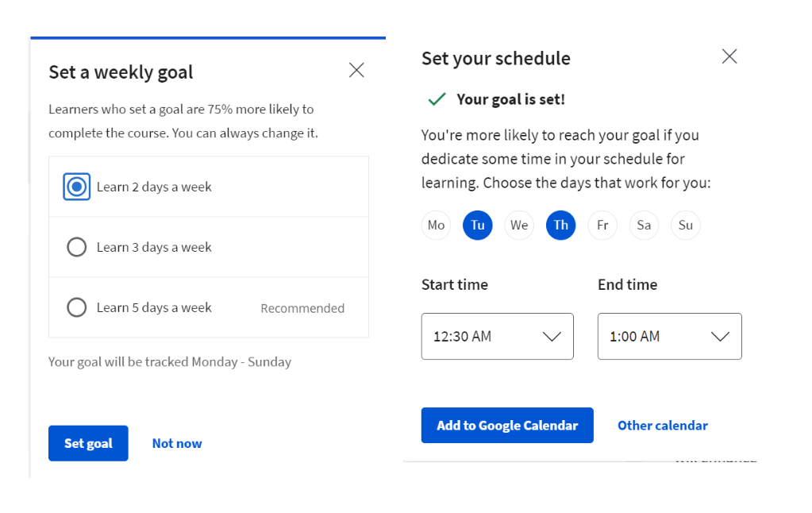Enable Wednesday day chip

519,226
